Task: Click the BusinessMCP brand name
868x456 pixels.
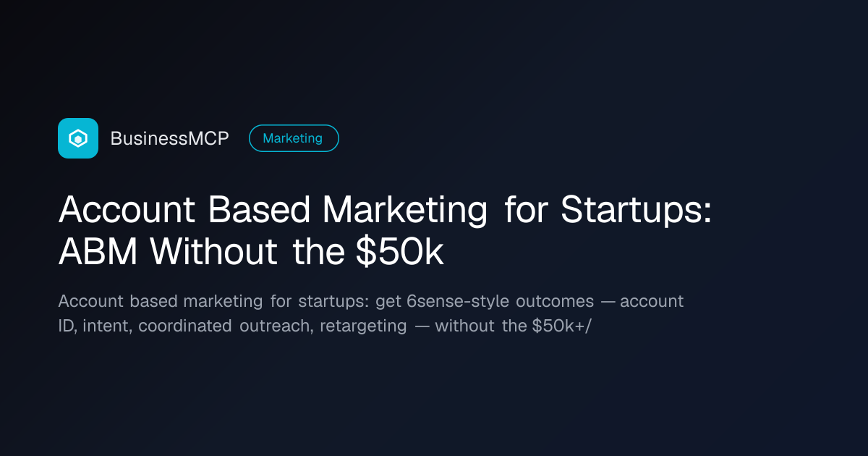Action: 169,139
